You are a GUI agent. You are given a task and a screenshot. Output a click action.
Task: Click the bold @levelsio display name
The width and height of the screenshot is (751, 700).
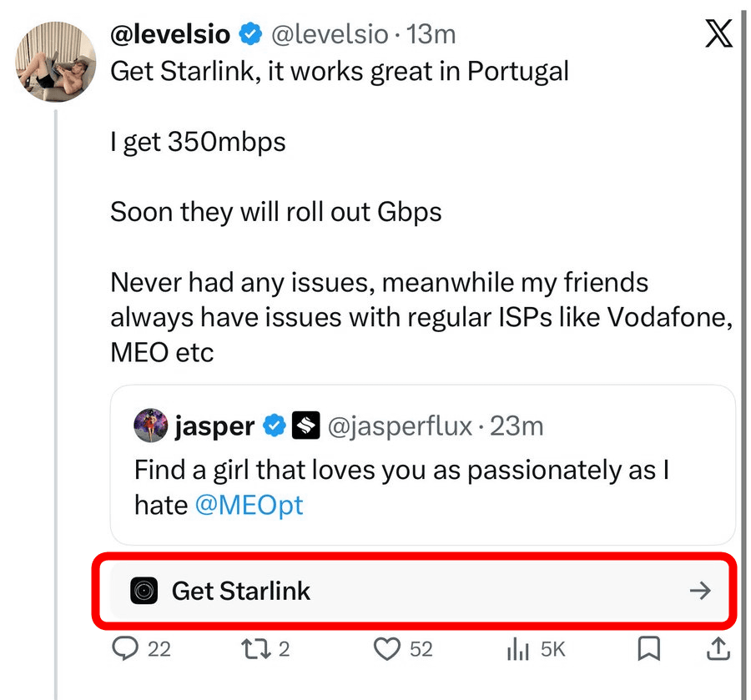pos(170,34)
